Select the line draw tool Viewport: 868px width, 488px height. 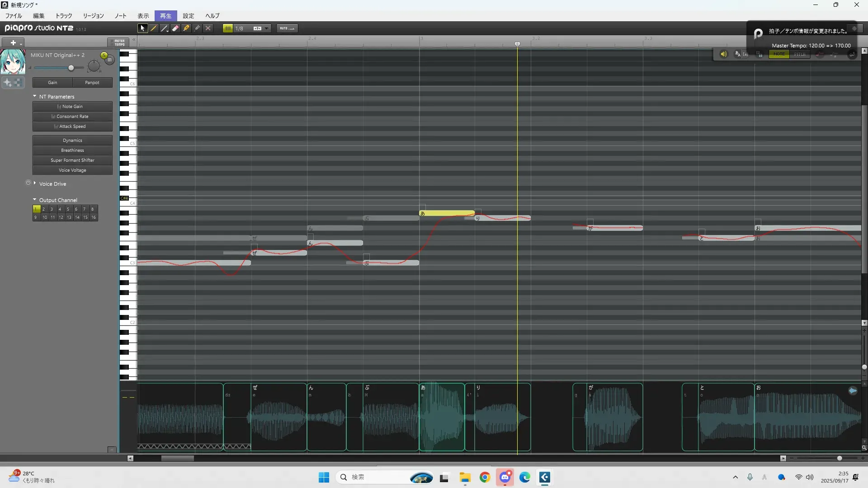(165, 28)
